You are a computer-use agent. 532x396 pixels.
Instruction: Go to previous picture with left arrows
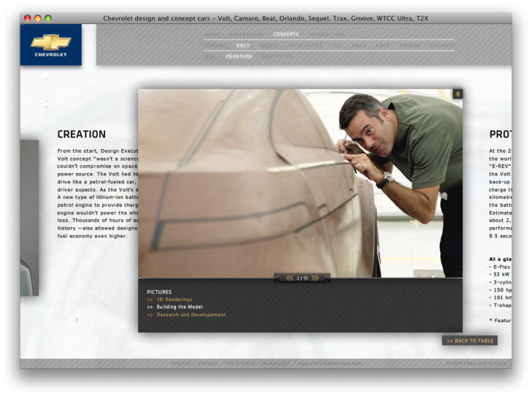[289, 278]
